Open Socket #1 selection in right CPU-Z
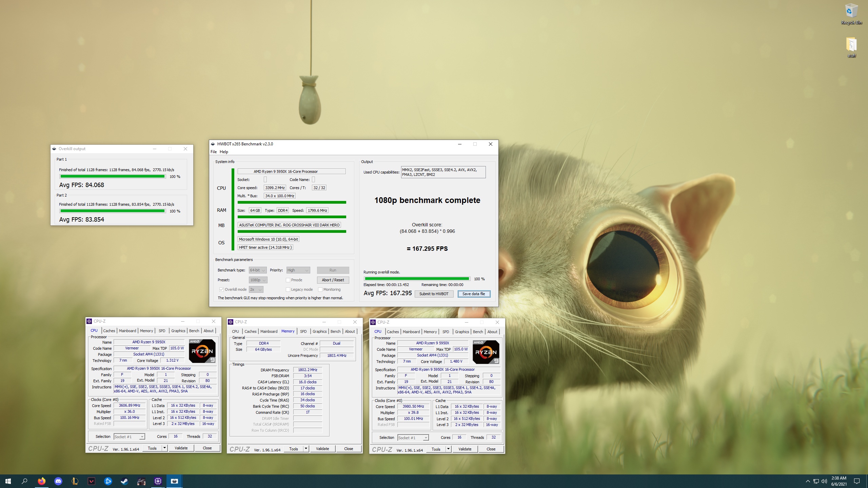 (413, 438)
